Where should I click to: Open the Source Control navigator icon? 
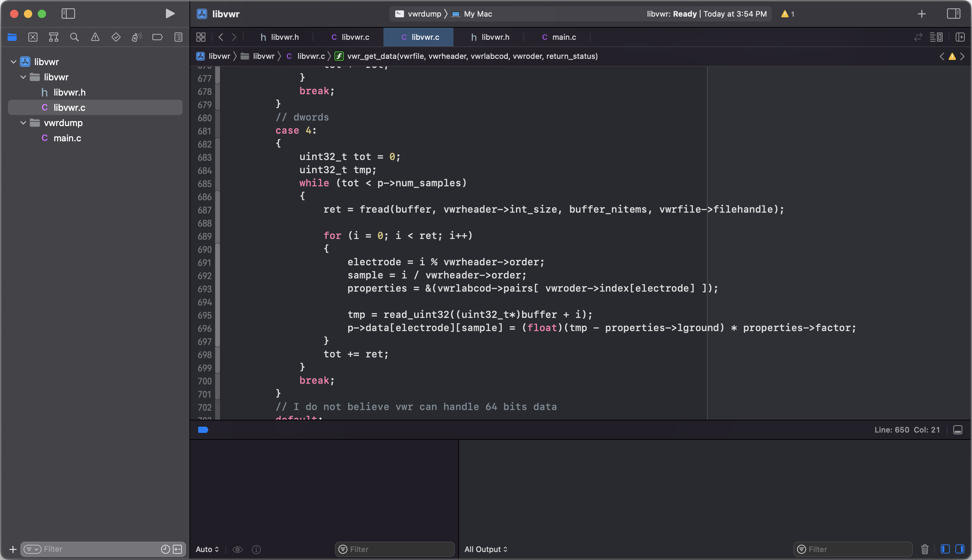coord(33,37)
